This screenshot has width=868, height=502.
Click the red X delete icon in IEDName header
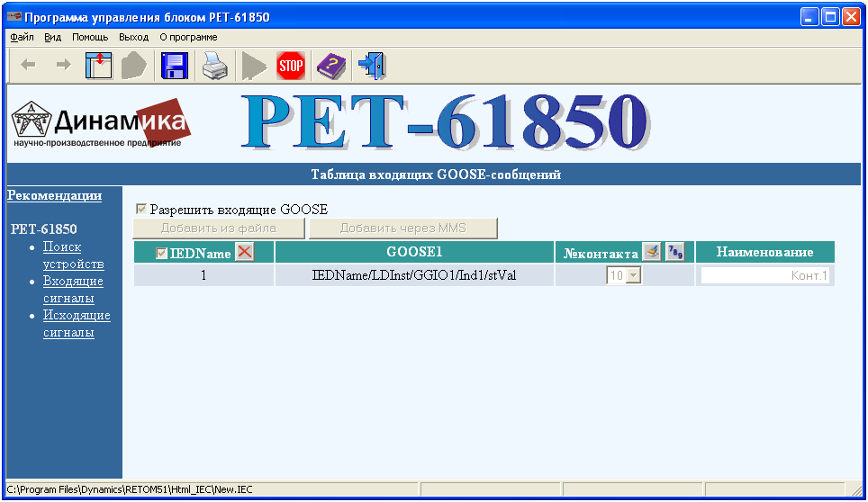[x=245, y=252]
